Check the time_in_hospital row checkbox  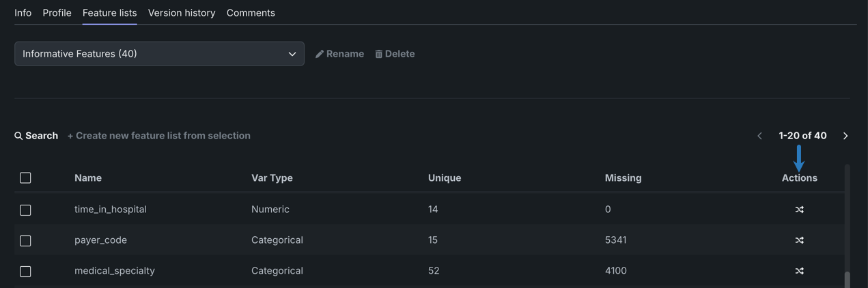pos(25,210)
